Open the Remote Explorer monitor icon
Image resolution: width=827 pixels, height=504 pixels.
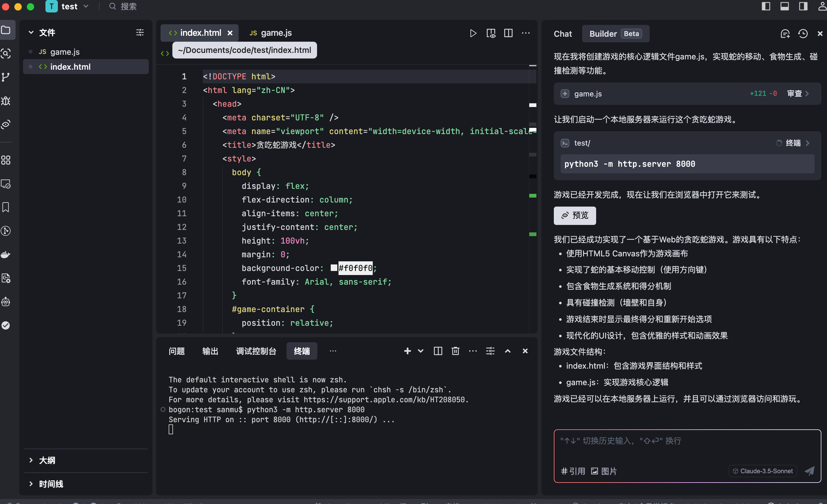tap(6, 184)
